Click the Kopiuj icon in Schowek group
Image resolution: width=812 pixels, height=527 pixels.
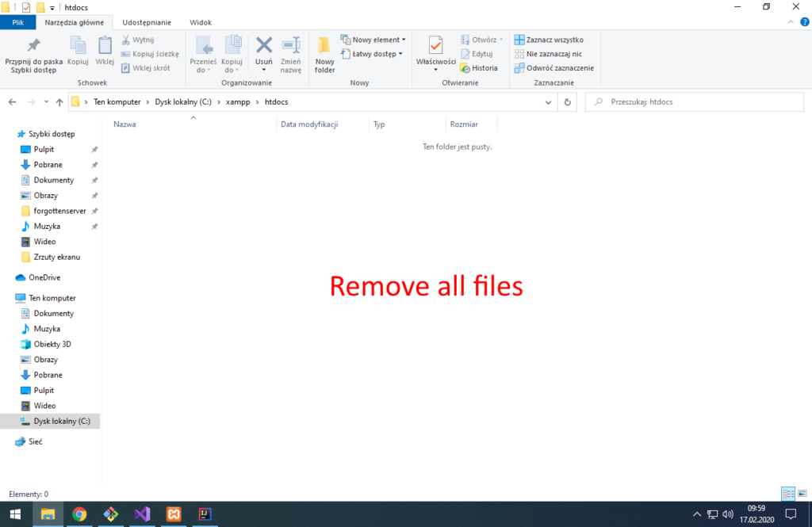pyautogui.click(x=78, y=45)
